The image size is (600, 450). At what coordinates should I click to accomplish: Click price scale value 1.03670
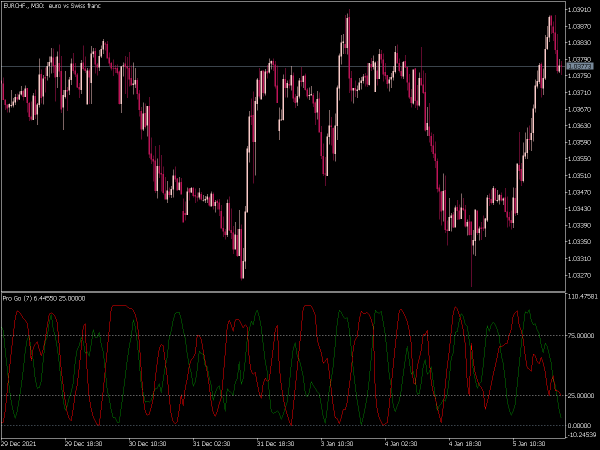580,109
